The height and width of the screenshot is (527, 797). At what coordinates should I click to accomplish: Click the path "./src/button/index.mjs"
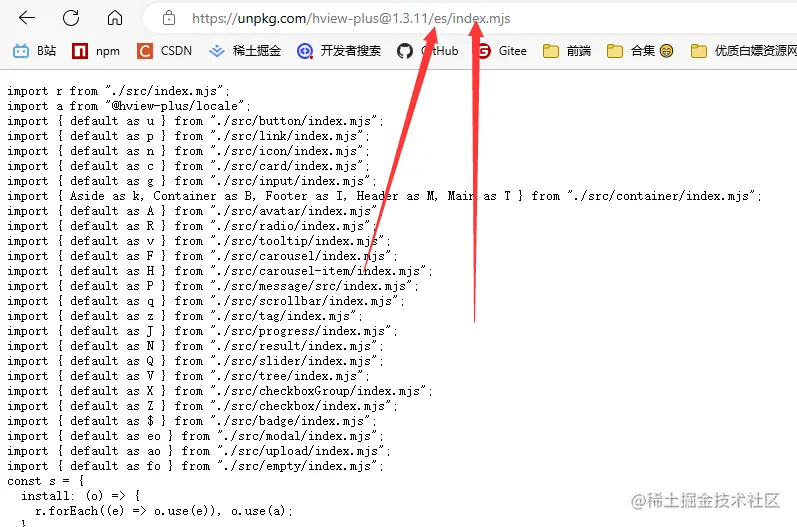(x=294, y=121)
